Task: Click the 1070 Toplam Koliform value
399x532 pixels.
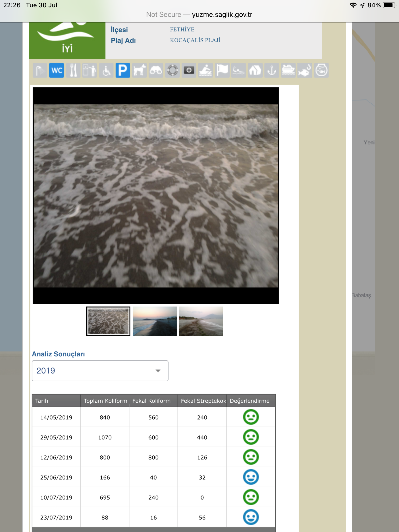Action: click(105, 437)
